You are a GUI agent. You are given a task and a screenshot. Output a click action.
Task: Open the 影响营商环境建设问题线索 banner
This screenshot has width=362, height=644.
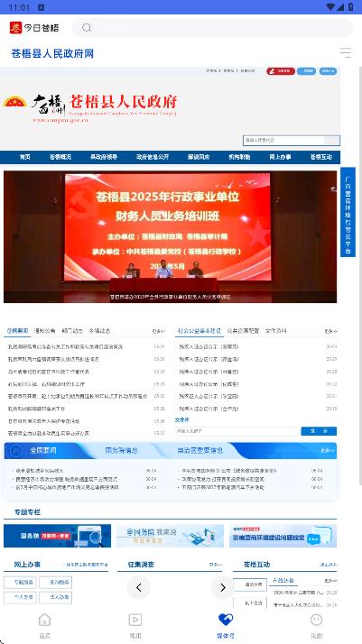(x=283, y=536)
